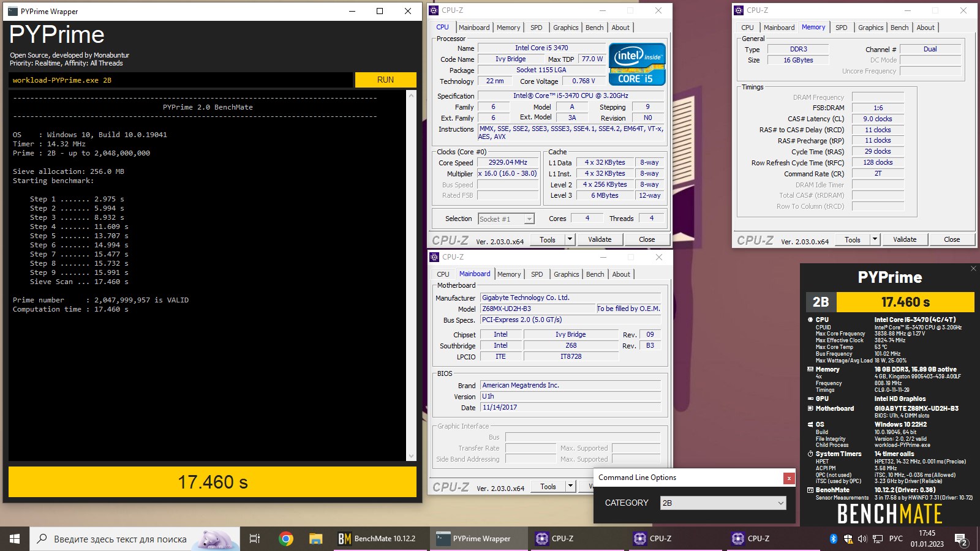This screenshot has width=980, height=551.
Task: Click Tools button in CPU window
Action: pos(548,239)
